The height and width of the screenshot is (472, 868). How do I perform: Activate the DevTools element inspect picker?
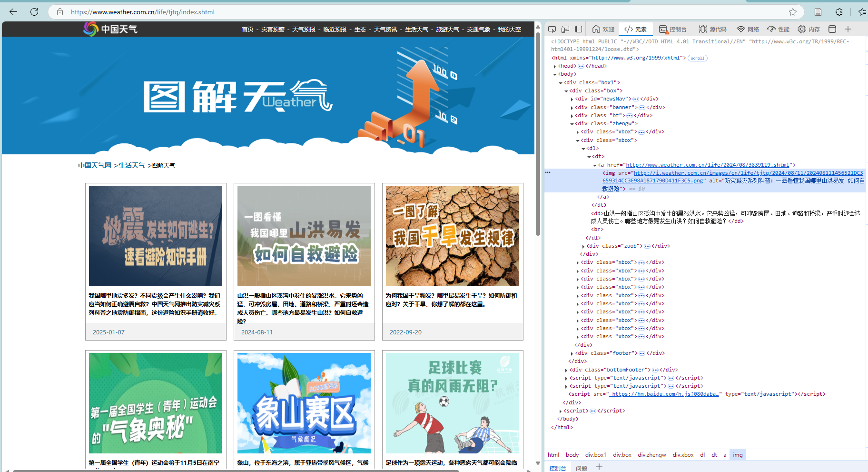pyautogui.click(x=552, y=29)
